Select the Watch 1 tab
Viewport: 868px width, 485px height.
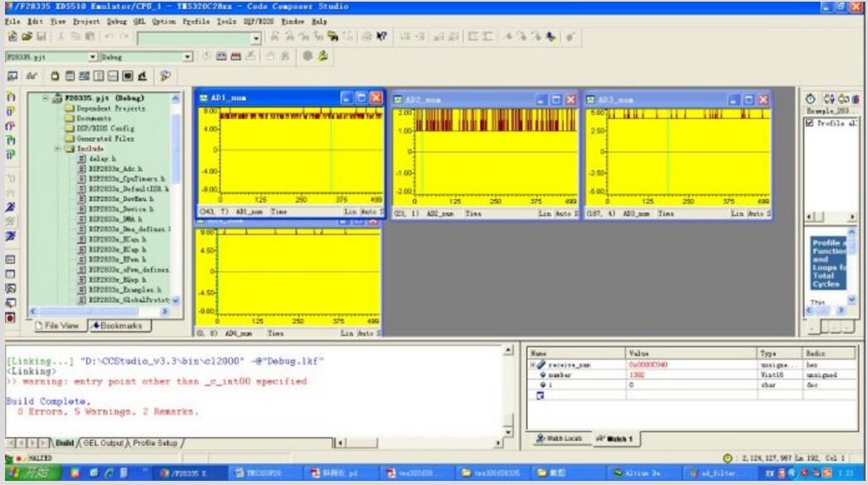point(614,438)
